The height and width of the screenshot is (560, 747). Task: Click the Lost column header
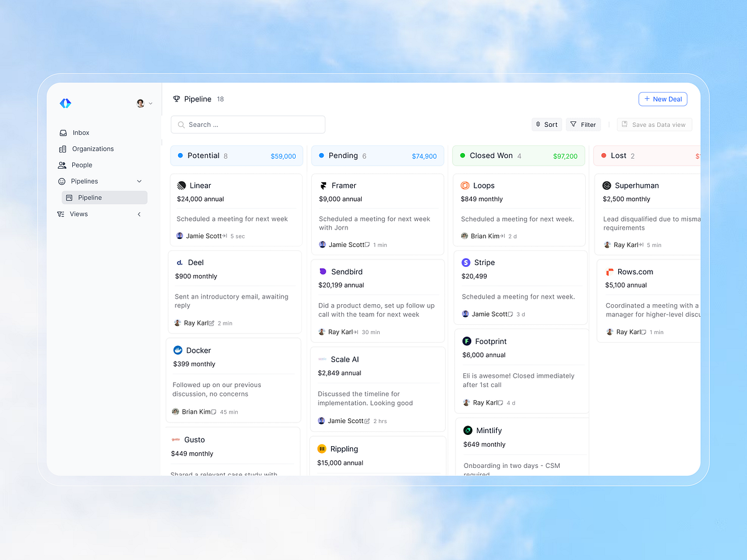coord(647,156)
